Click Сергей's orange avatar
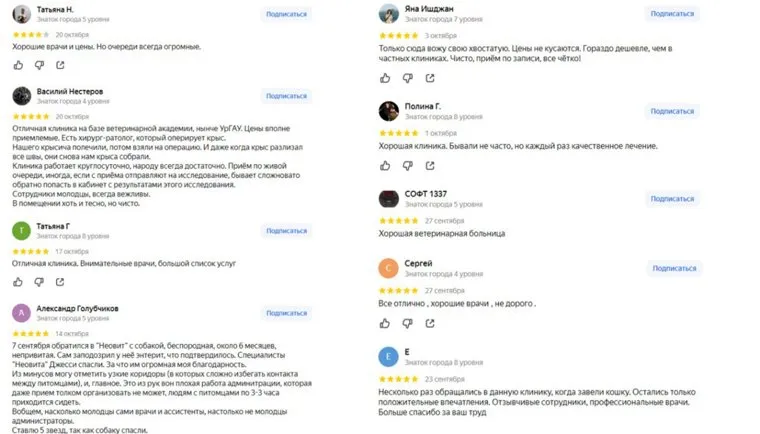Viewport: 760px width, 434px height. (390, 268)
